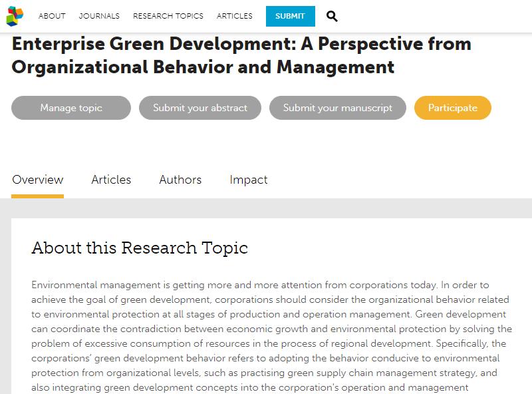The width and height of the screenshot is (532, 394).
Task: Open the JOURNALS menu
Action: (99, 16)
